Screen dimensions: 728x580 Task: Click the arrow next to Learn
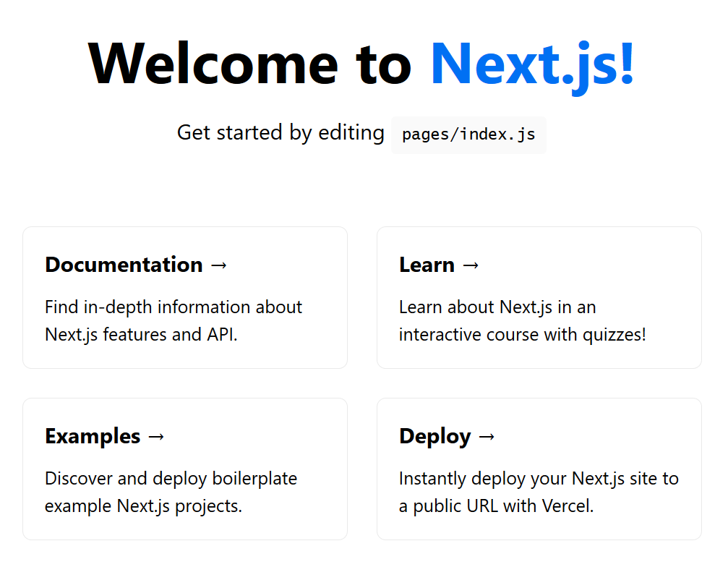(471, 265)
